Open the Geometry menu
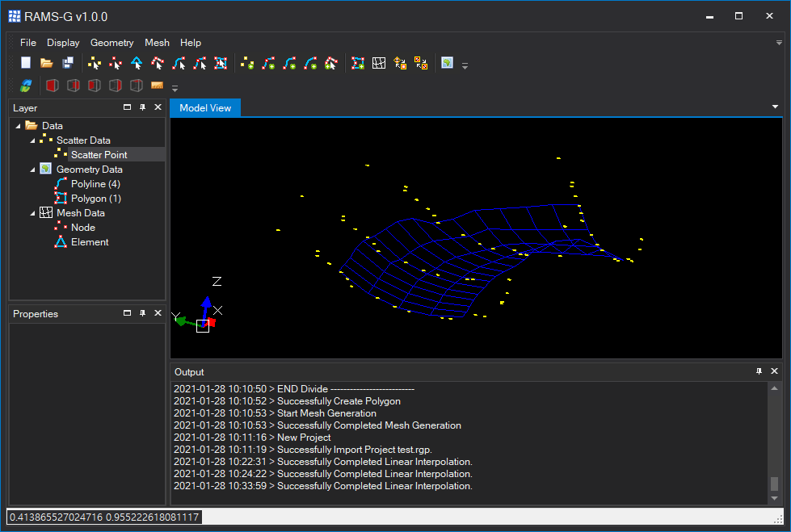 click(x=111, y=43)
